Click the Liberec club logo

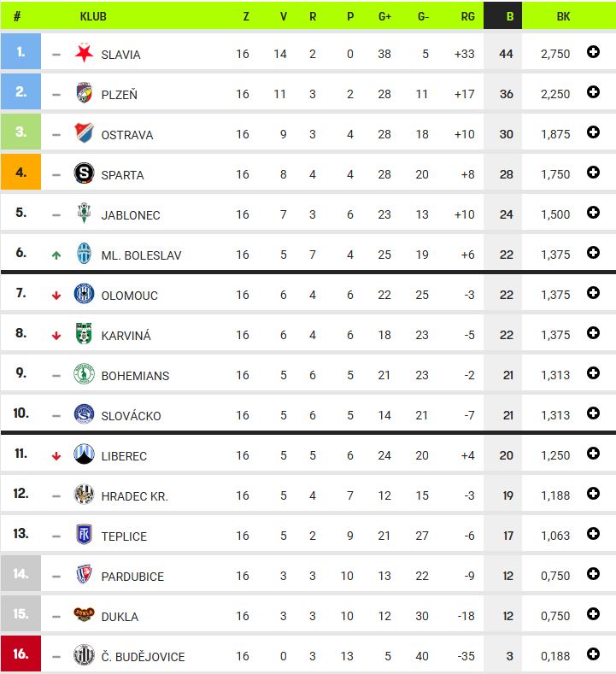(x=84, y=454)
